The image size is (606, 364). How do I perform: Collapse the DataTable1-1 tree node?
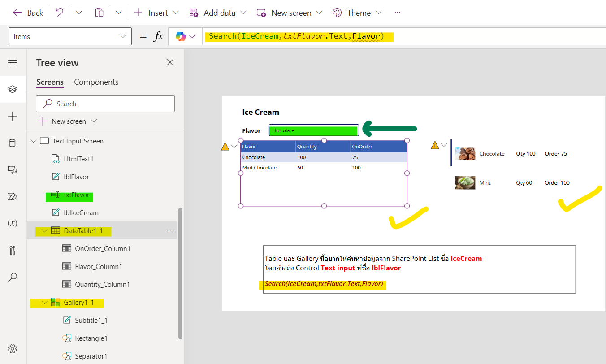tap(44, 230)
